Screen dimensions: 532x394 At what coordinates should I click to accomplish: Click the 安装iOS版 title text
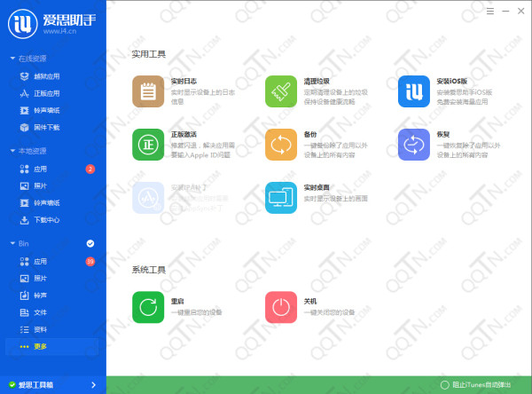point(452,81)
